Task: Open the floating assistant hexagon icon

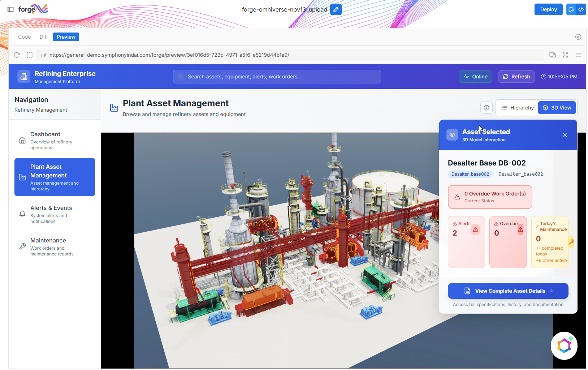Action: point(564,346)
